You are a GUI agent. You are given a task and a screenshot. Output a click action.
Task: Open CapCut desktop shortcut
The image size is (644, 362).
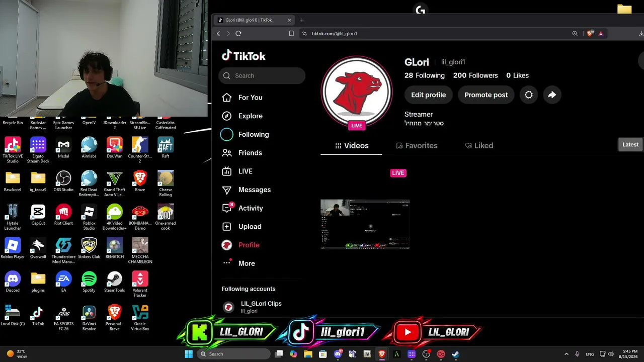point(38,215)
